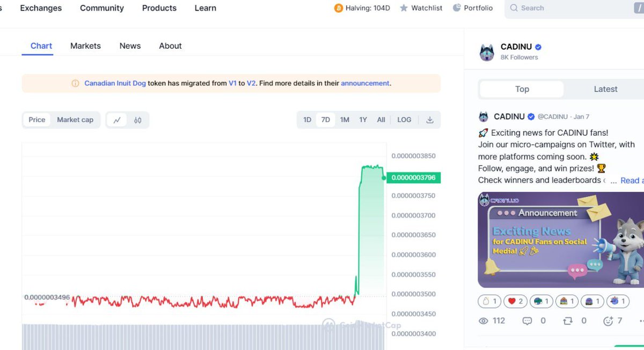Open the Watchlist page
This screenshot has width=644, height=350.
tap(427, 8)
